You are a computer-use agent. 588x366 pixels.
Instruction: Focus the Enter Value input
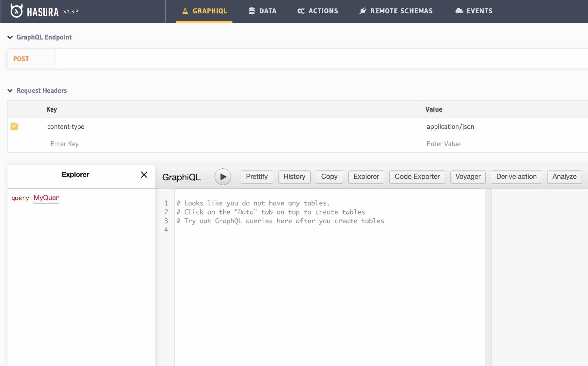pyautogui.click(x=503, y=144)
